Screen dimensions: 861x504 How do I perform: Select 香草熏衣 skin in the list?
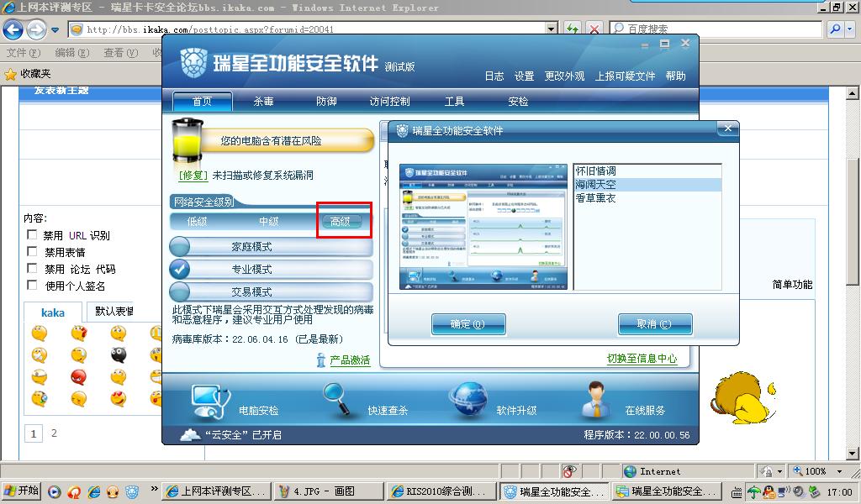[647, 198]
